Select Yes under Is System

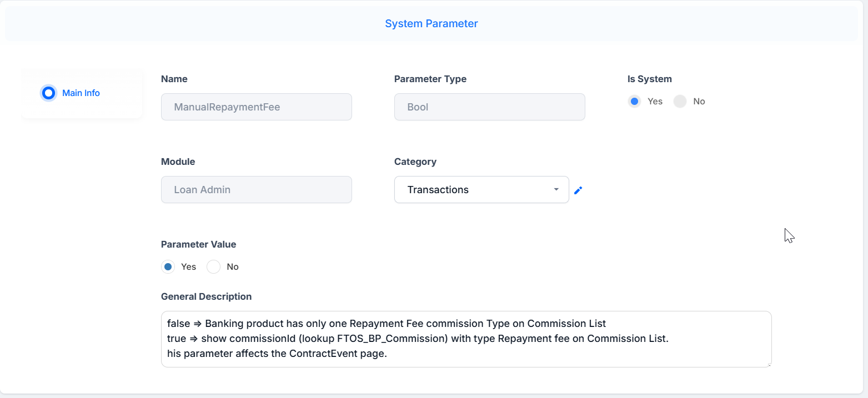634,102
